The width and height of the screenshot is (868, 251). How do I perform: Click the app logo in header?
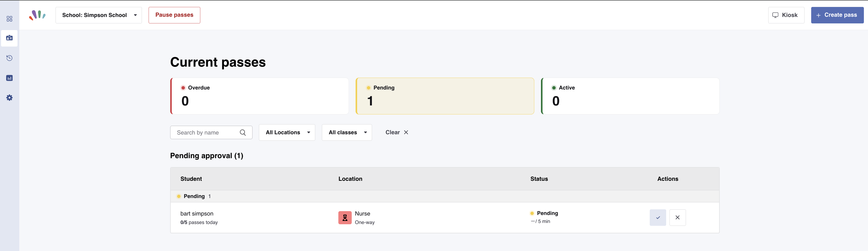pyautogui.click(x=37, y=15)
